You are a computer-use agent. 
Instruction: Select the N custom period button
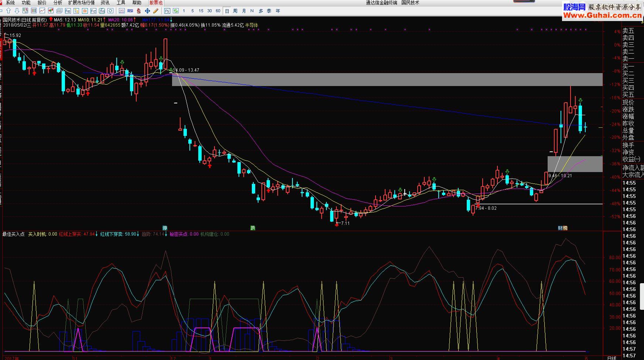[x=252, y=11]
